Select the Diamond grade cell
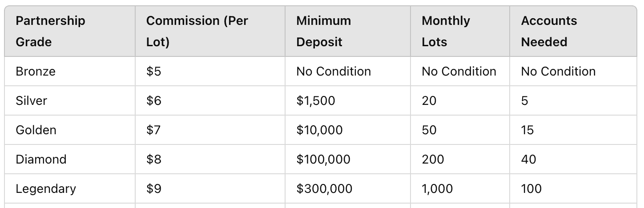This screenshot has height=208, width=644. click(41, 159)
